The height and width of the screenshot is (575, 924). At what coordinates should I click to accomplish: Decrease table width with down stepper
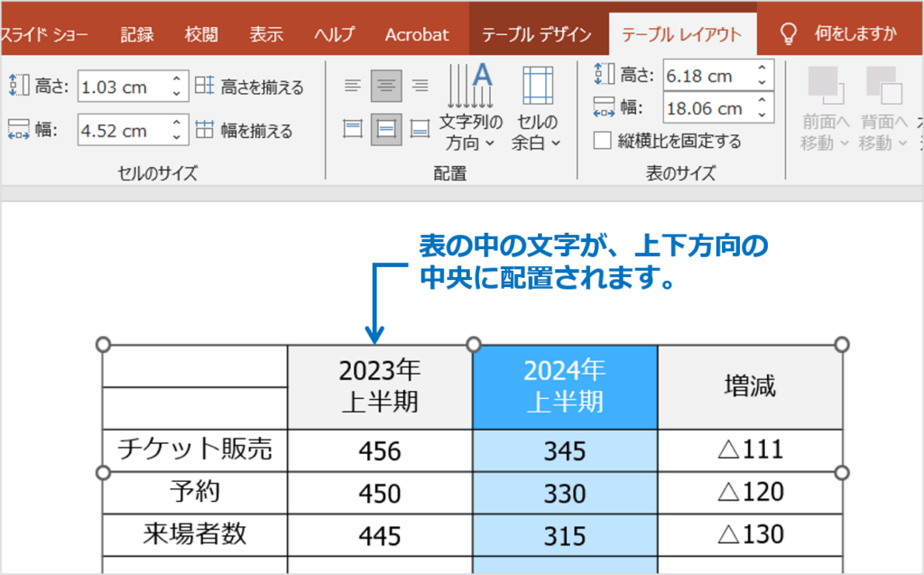(762, 115)
